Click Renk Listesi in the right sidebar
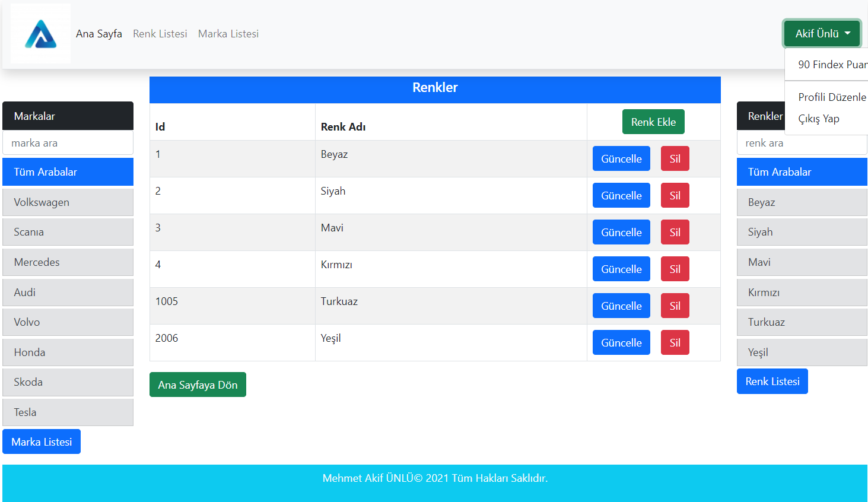Viewport: 868px width, 502px height. (772, 381)
